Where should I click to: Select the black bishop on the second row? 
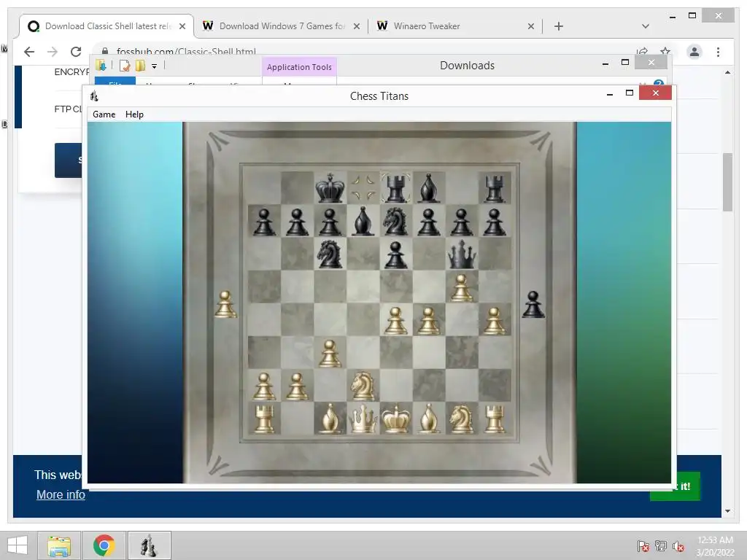pos(363,221)
